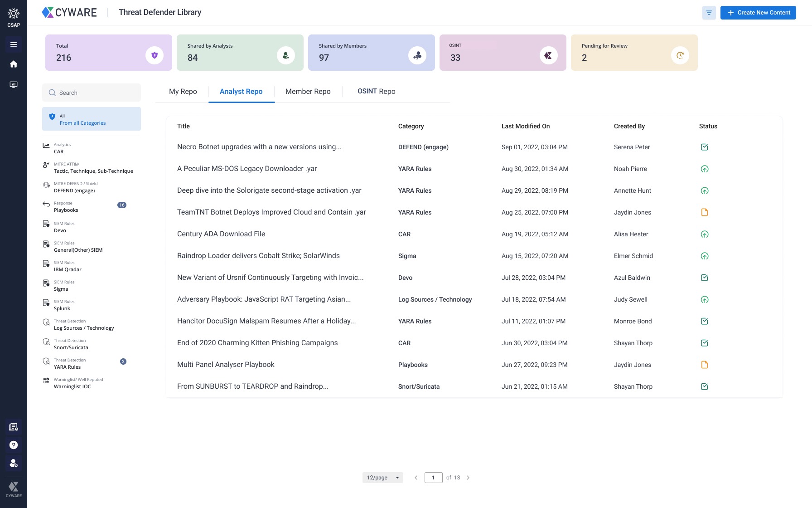Click next page chevron in pagination

click(468, 477)
